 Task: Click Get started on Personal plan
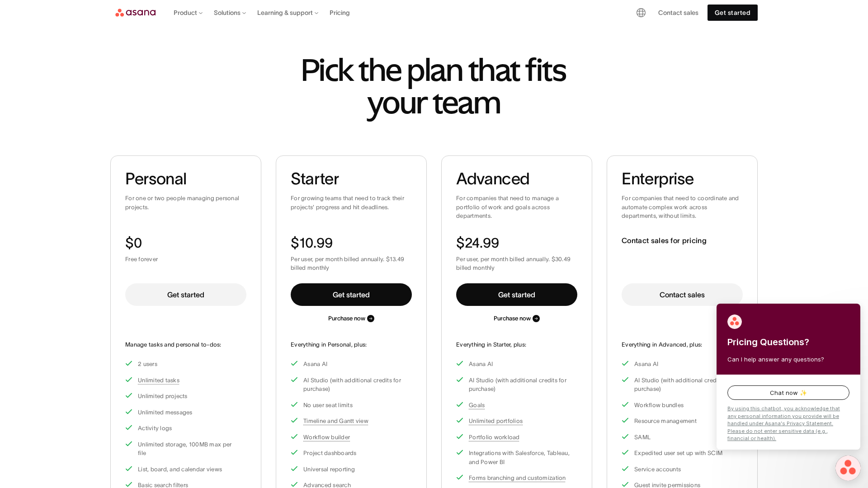click(x=186, y=295)
